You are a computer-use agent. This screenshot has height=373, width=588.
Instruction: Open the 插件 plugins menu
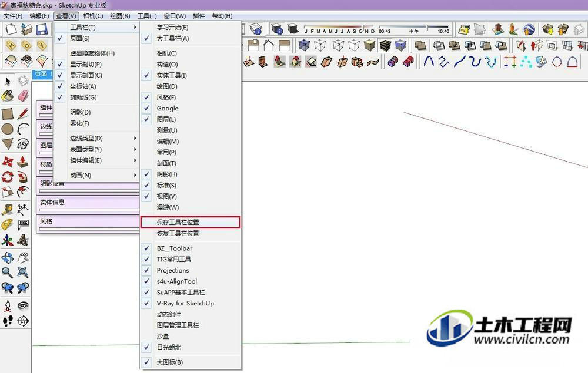[199, 16]
